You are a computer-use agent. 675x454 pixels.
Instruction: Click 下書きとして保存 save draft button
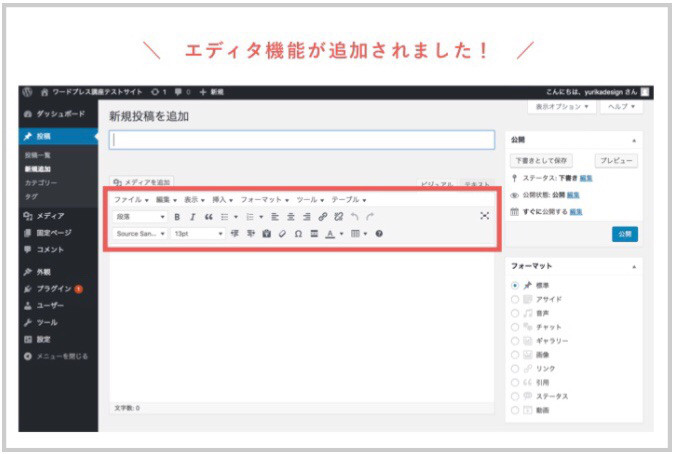coord(541,161)
